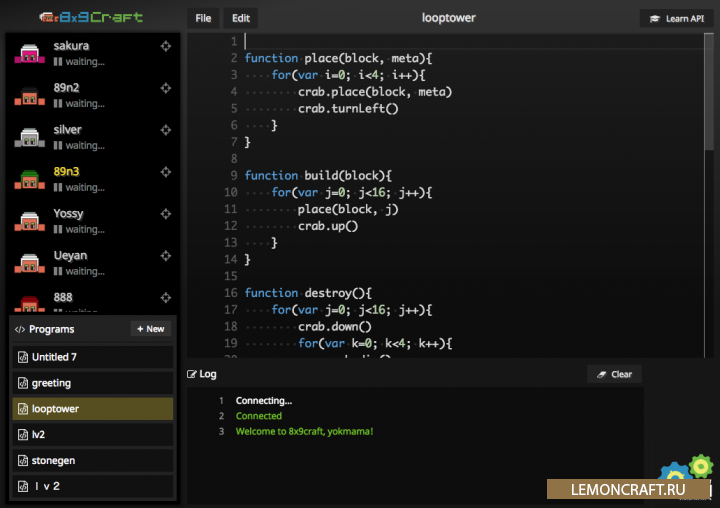This screenshot has height=508, width=720.
Task: Click the crosshair icon for silver crab
Action: pyautogui.click(x=166, y=130)
